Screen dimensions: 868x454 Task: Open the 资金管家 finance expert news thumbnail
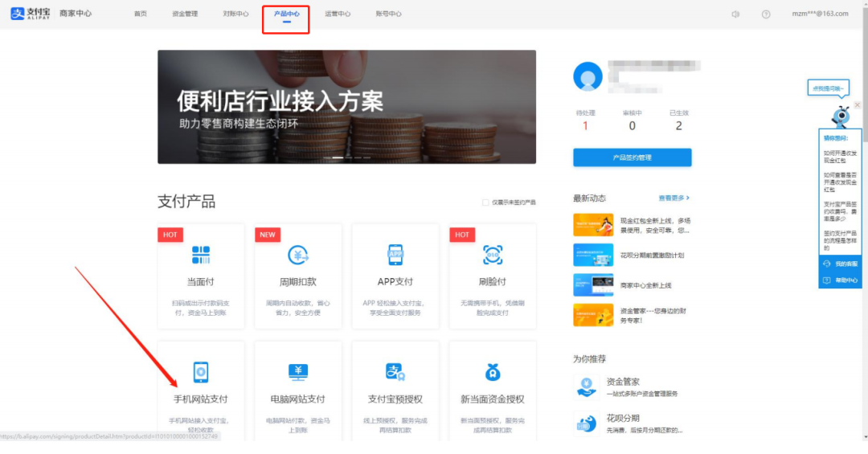593,314
